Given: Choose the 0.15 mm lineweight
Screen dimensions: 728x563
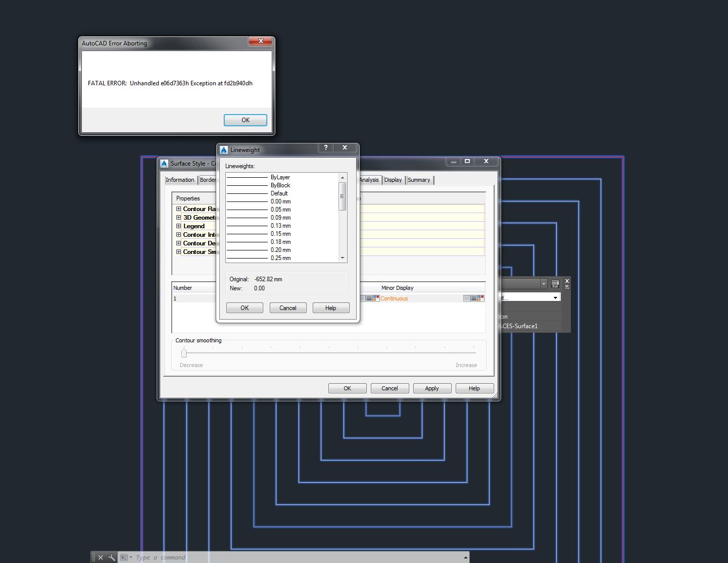Looking at the screenshot, I should click(x=282, y=234).
